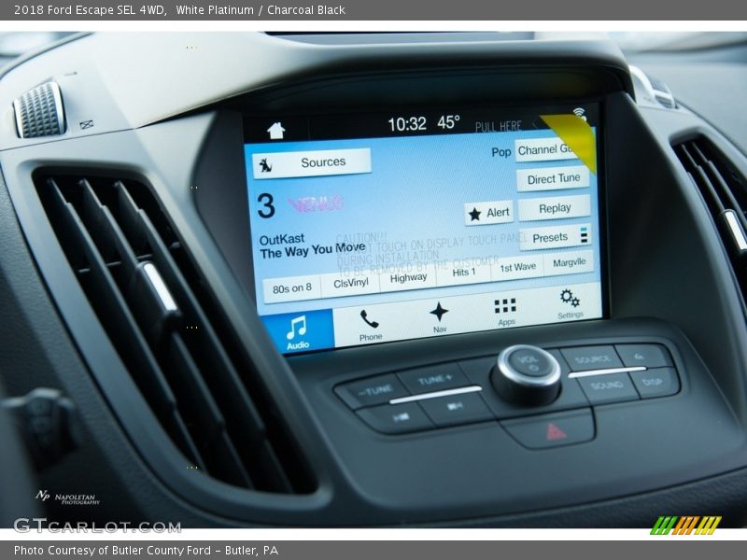Open the Apps tab
This screenshot has height=560, width=747.
(x=505, y=311)
